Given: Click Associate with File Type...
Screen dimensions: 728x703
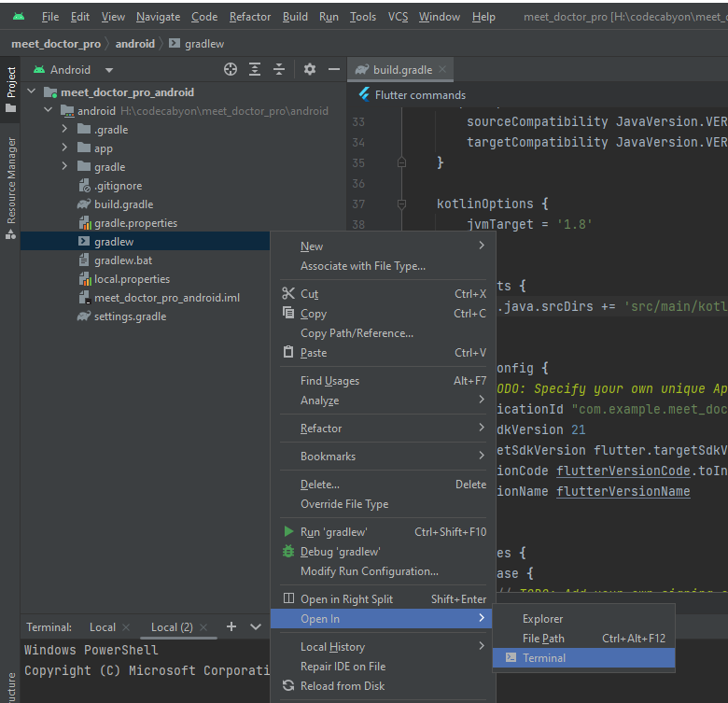Looking at the screenshot, I should (x=384, y=266).
